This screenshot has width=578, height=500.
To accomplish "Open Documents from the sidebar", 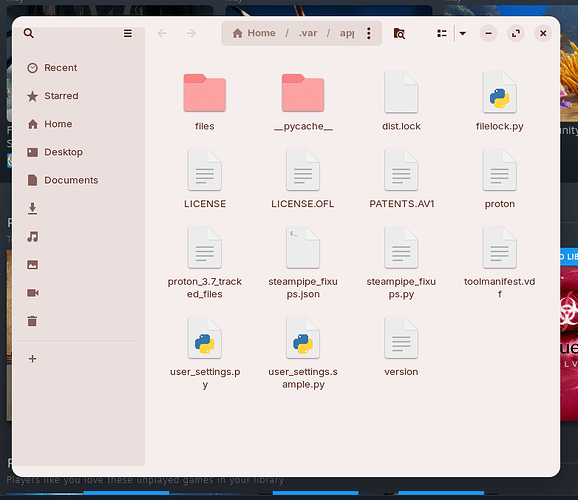I will click(79, 180).
